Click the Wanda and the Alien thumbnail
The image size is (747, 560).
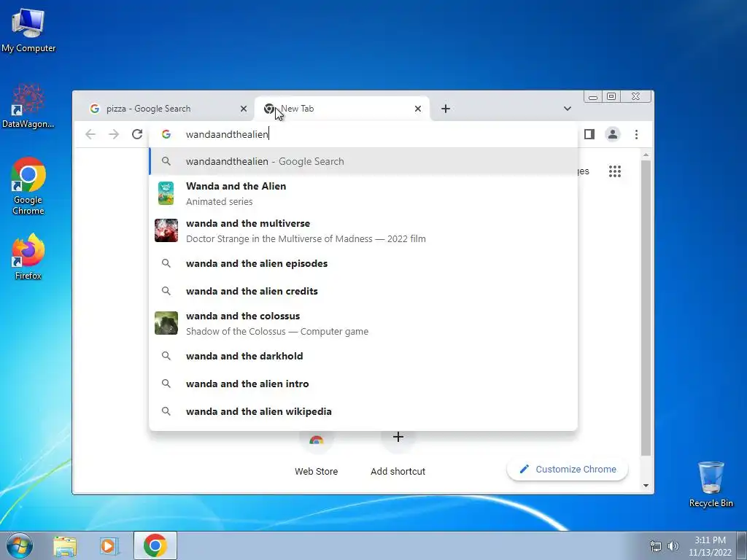pos(166,193)
